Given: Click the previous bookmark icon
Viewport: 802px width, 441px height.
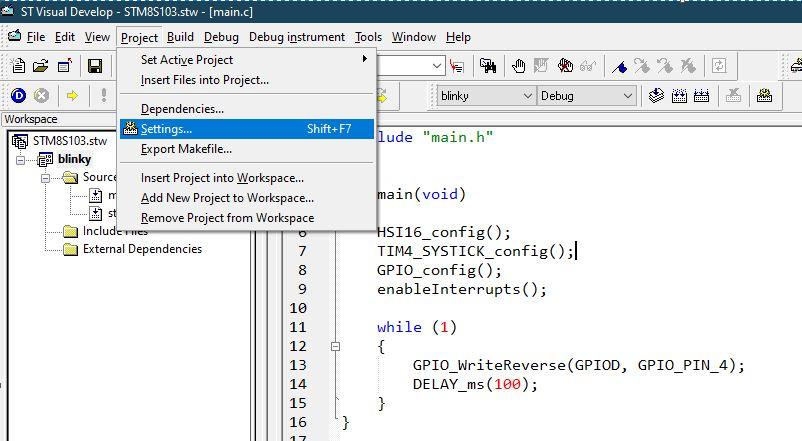Looking at the screenshot, I should click(x=665, y=66).
